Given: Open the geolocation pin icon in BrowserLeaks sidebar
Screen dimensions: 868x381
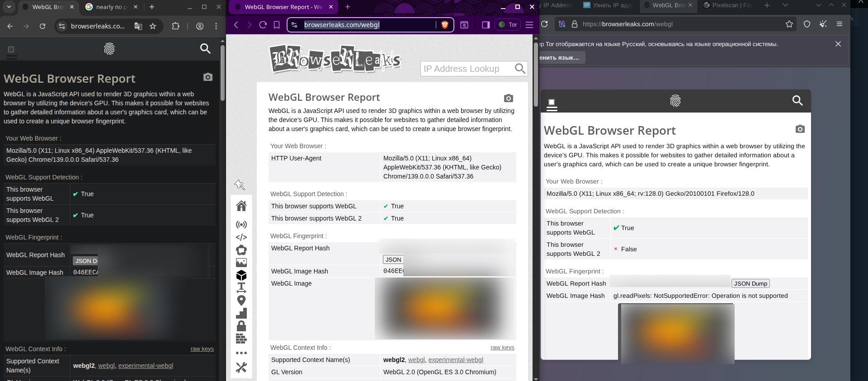Looking at the screenshot, I should coord(241,301).
